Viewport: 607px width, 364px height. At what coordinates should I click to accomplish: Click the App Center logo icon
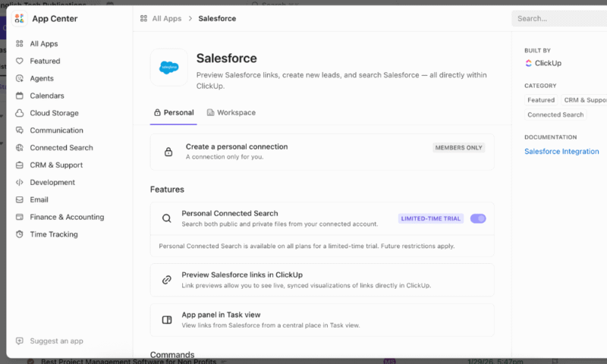pos(20,18)
